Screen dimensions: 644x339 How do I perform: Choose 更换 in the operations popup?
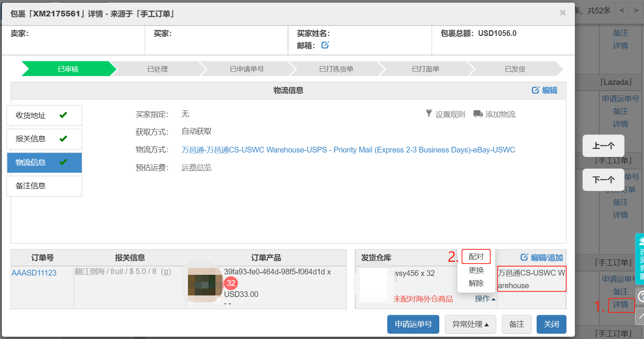[x=476, y=270]
